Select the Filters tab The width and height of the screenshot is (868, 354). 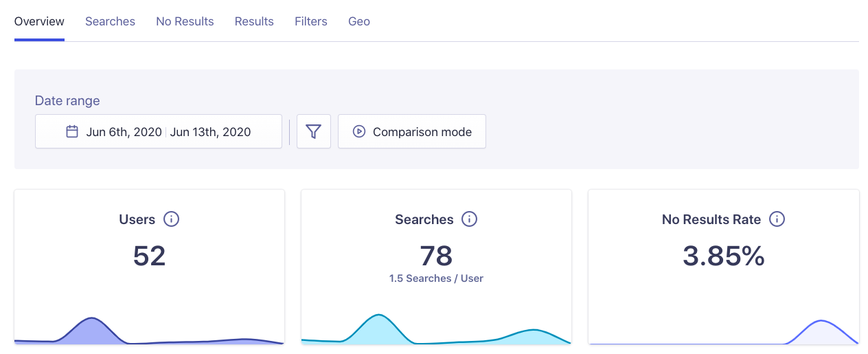tap(311, 21)
